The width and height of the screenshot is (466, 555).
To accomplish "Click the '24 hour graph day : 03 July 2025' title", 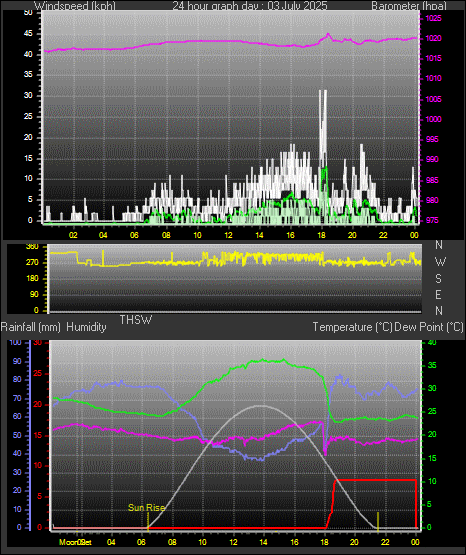I will tap(250, 6).
